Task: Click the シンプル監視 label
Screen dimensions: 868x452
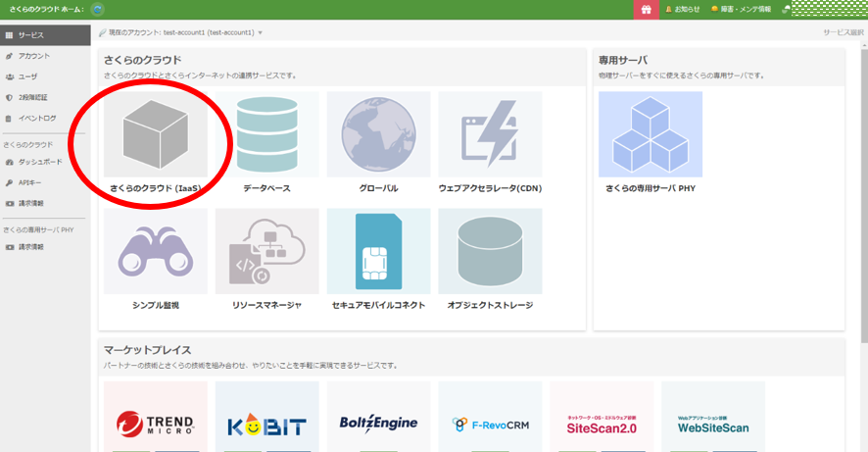Action: (x=156, y=305)
